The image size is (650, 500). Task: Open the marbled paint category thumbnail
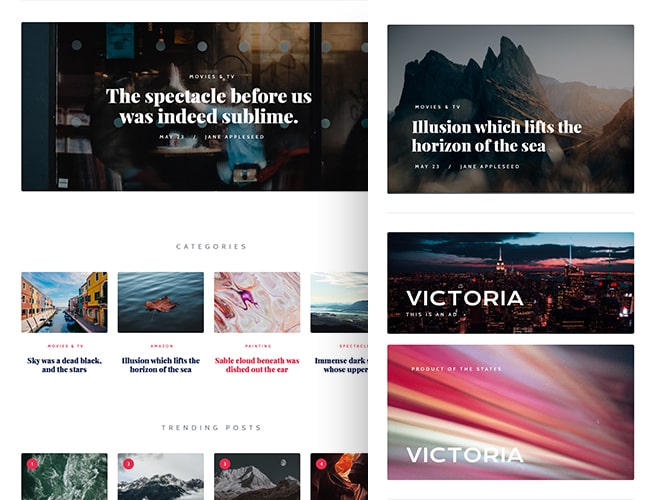pos(257,302)
